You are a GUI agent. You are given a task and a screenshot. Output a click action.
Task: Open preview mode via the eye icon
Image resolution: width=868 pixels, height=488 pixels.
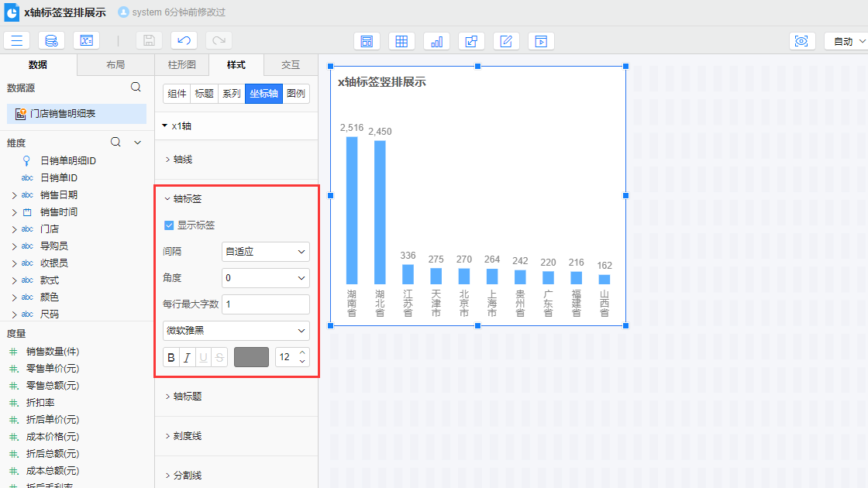pos(803,40)
